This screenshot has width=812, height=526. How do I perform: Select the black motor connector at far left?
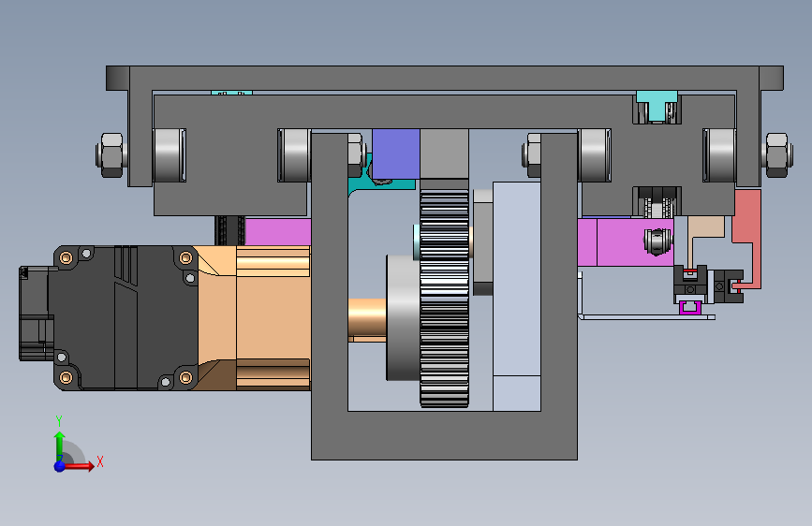[x=36, y=313]
